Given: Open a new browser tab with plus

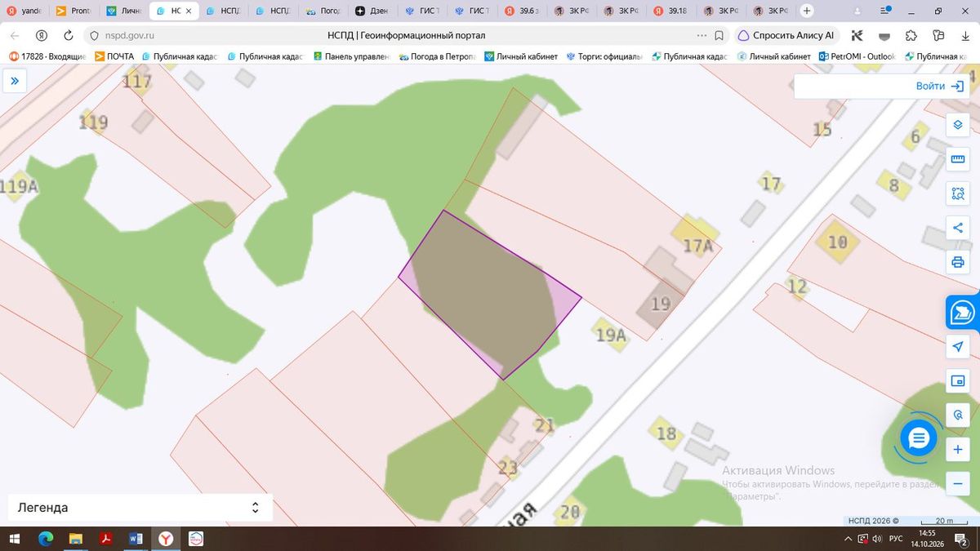Looking at the screenshot, I should [x=807, y=11].
